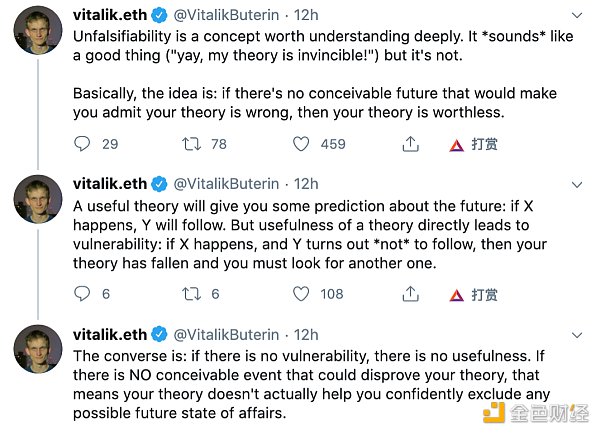Click the third tweet's profile avatar
600x434 pixels.
coord(38,349)
